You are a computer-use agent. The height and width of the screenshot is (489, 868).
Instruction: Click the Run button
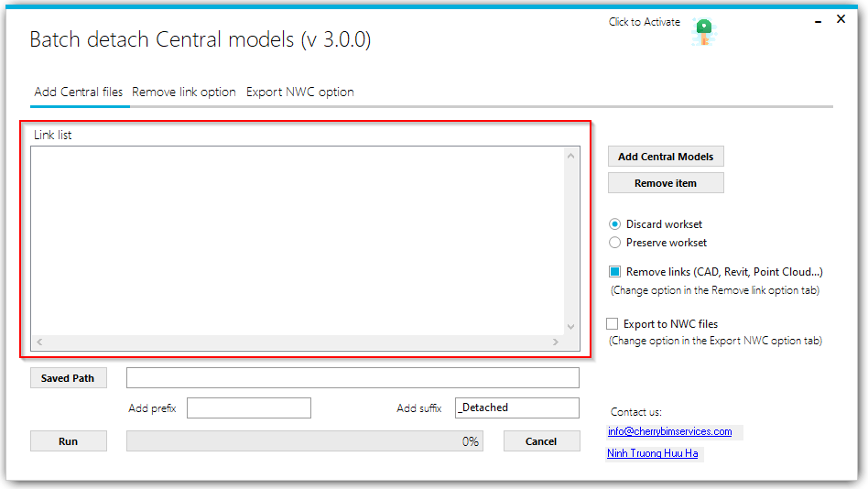coord(68,441)
